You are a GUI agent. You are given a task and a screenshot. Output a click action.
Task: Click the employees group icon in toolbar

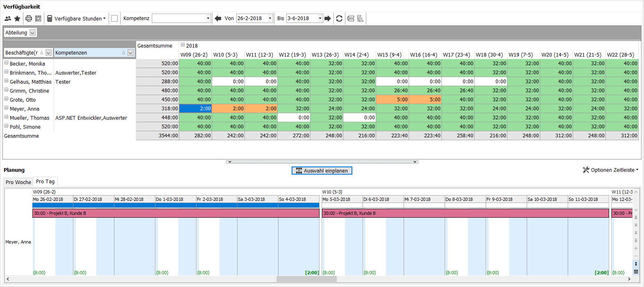[8, 18]
